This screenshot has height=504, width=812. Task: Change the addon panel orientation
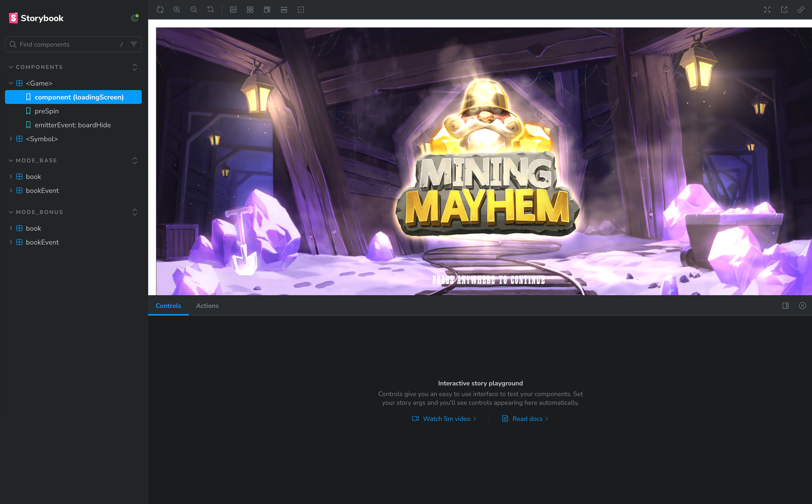[x=786, y=306]
